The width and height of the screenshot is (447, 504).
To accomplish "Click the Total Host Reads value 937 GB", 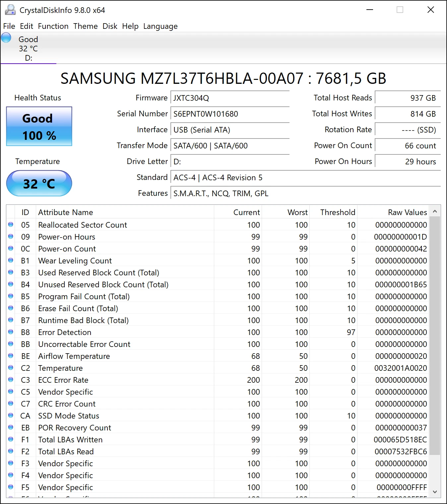I will click(x=408, y=98).
